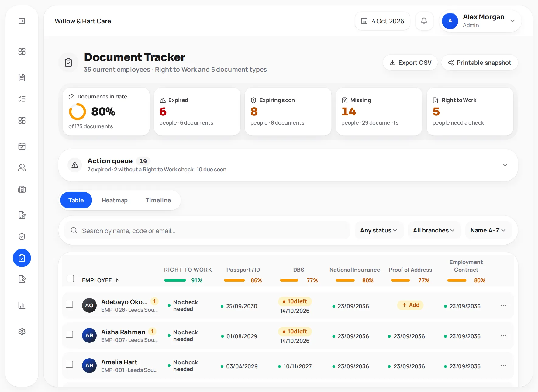This screenshot has height=392, width=538.
Task: Open the Name A–Z sort dropdown
Action: click(x=488, y=230)
